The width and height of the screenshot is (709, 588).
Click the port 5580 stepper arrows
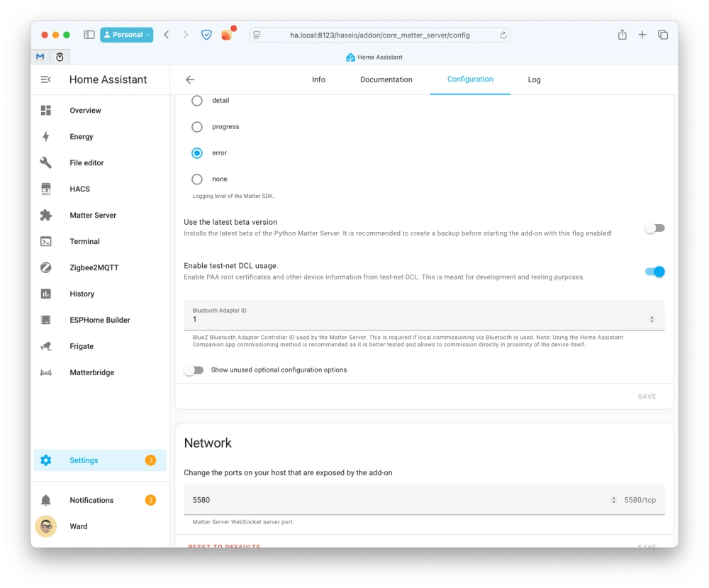point(613,500)
